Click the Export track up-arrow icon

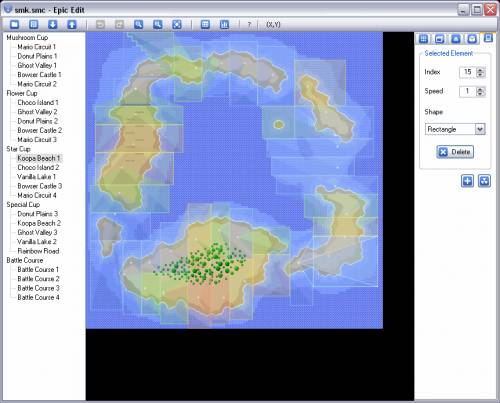pyautogui.click(x=72, y=24)
